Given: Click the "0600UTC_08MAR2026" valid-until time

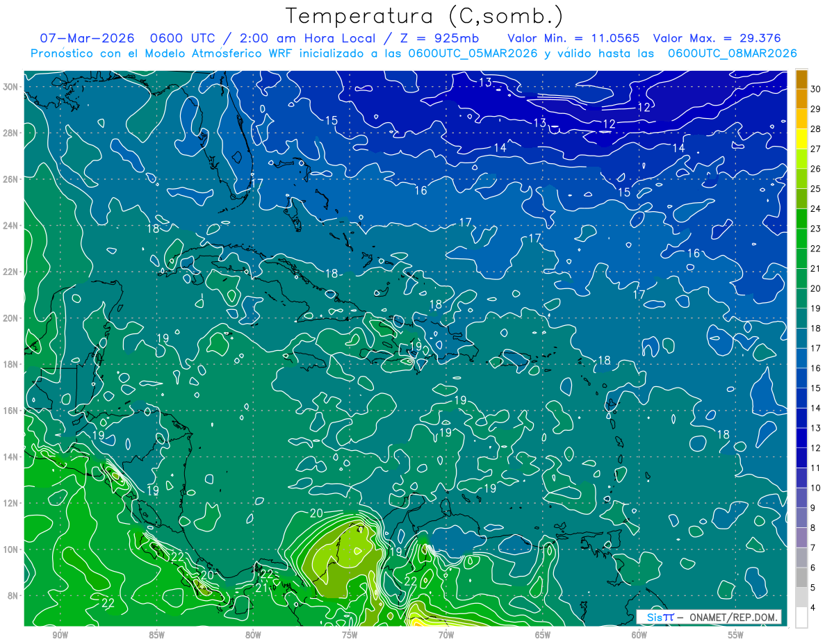Looking at the screenshot, I should coord(732,53).
